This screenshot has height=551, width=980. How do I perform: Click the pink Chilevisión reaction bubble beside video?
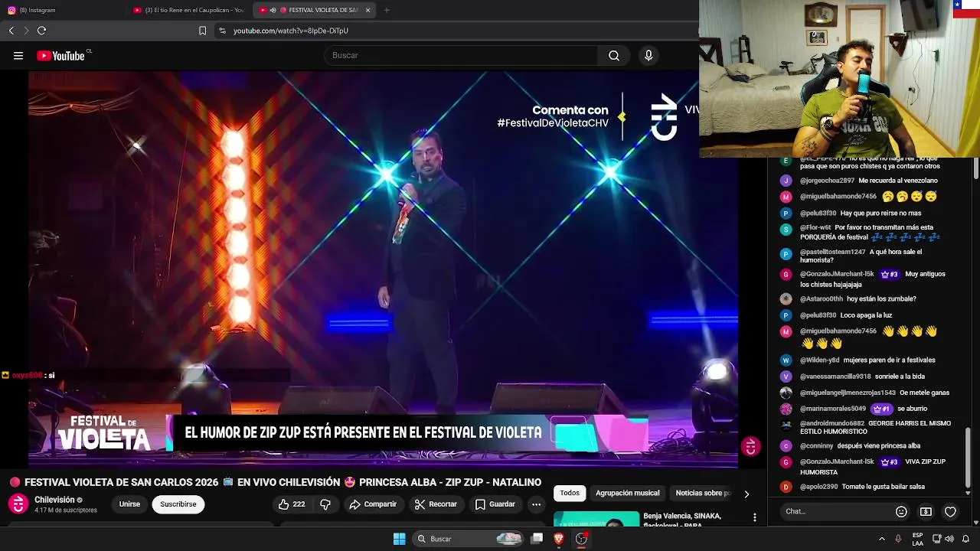coord(750,446)
